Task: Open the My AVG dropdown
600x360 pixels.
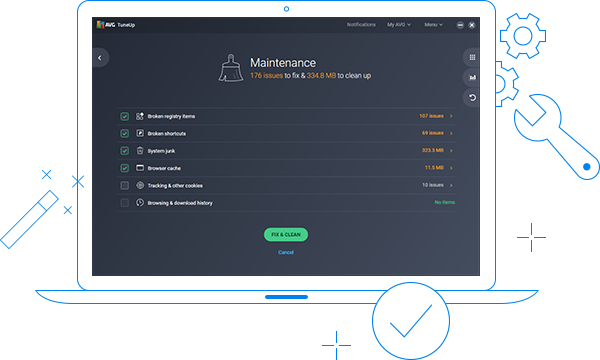Action: click(x=399, y=24)
